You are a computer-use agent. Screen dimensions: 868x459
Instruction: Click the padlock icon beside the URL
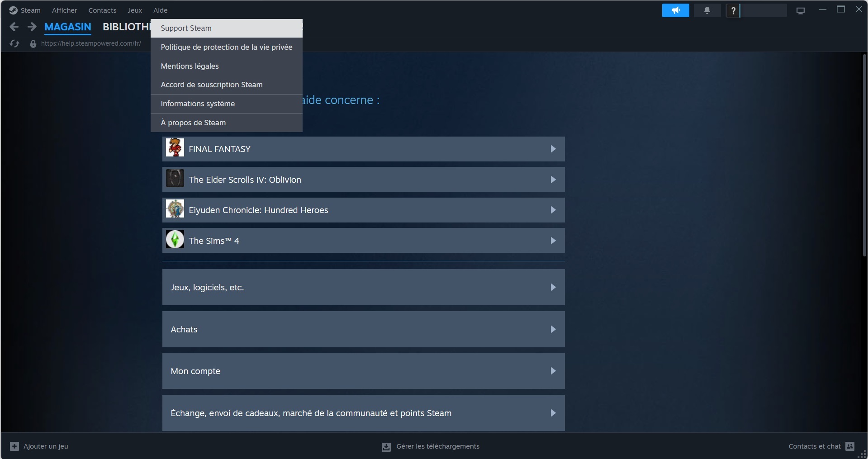[x=33, y=43]
